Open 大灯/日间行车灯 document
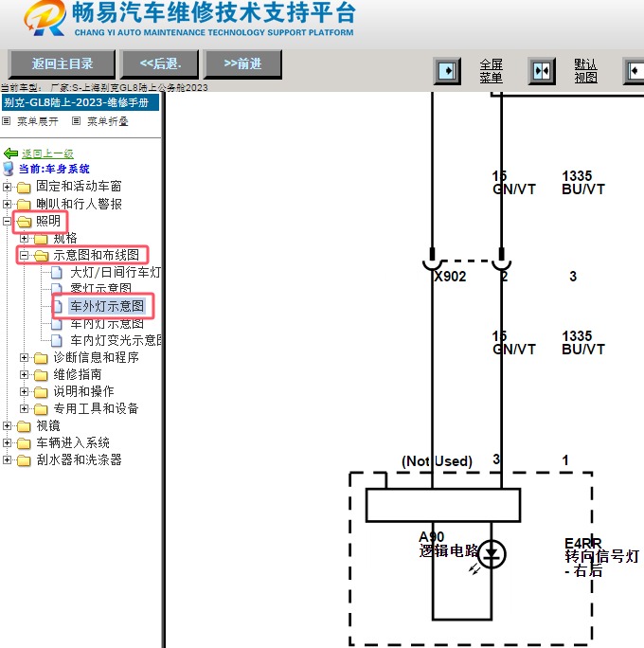 [115, 272]
